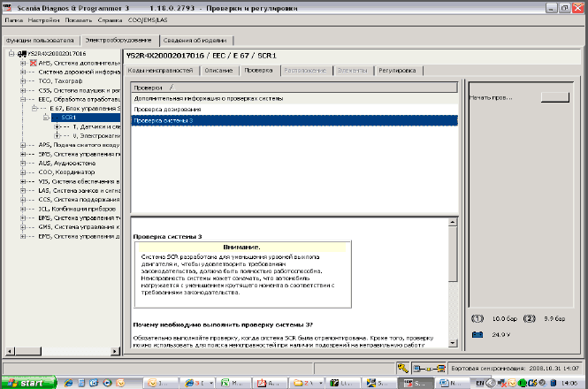Open the Регулировка tab
The image size is (588, 389).
397,70
